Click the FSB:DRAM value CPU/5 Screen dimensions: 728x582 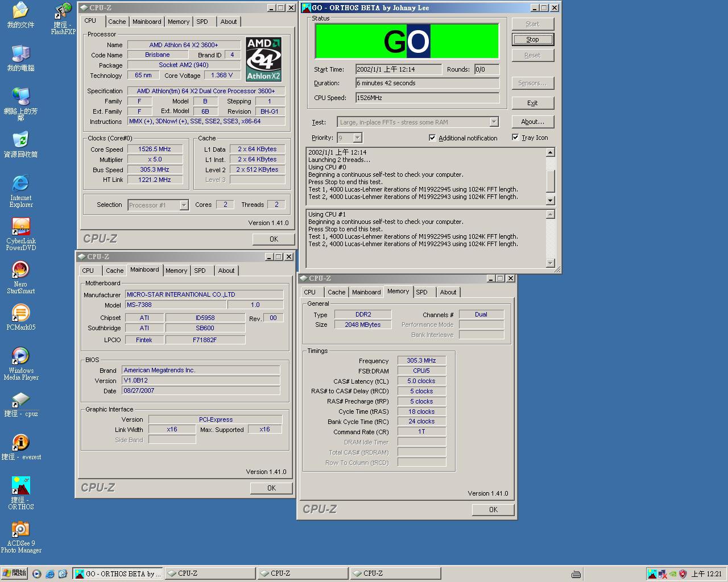tap(421, 371)
